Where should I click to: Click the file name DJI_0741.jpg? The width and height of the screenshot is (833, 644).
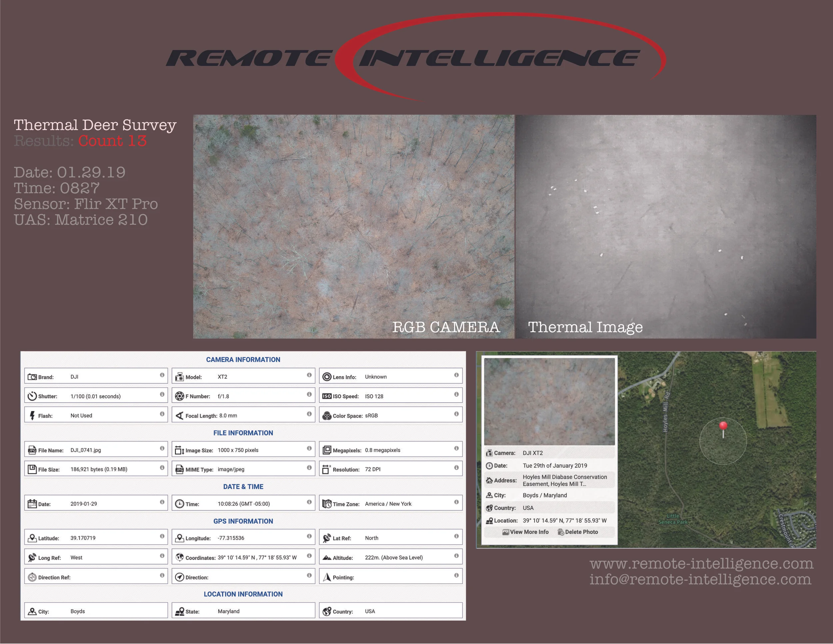click(x=86, y=450)
